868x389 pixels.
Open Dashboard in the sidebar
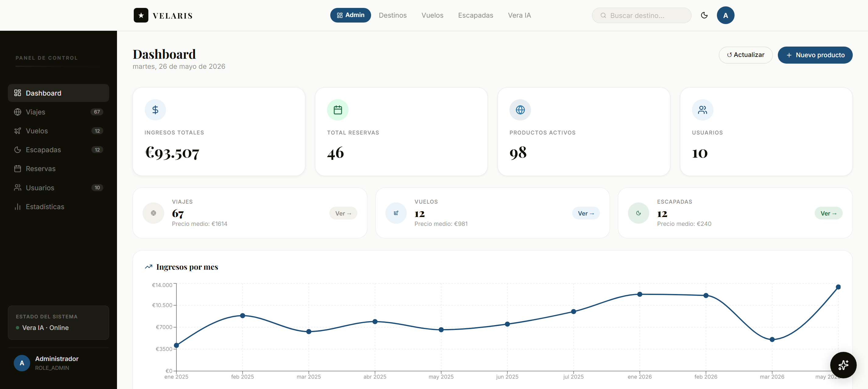point(58,93)
